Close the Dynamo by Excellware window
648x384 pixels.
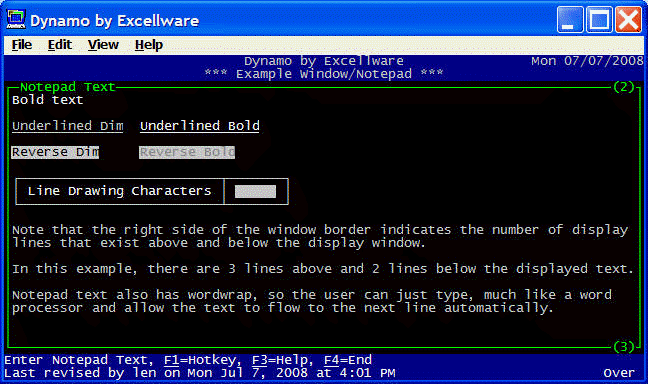pyautogui.click(x=628, y=19)
